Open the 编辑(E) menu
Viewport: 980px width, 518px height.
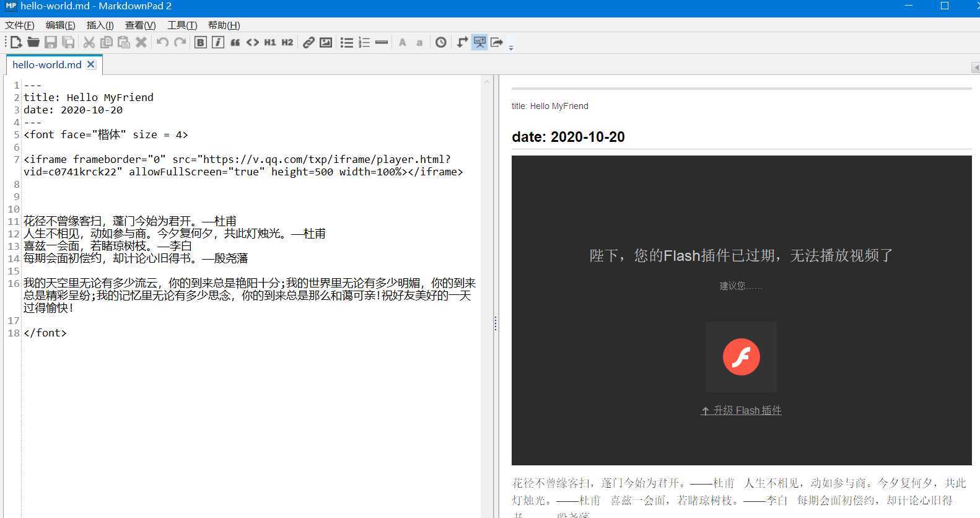(60, 25)
